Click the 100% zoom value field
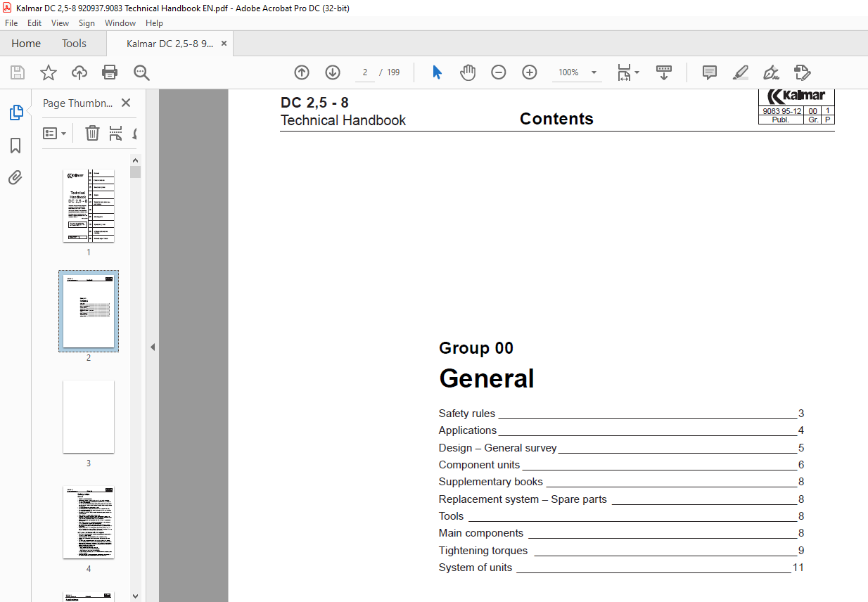Screen dimensions: 868x602 pyautogui.click(x=568, y=72)
